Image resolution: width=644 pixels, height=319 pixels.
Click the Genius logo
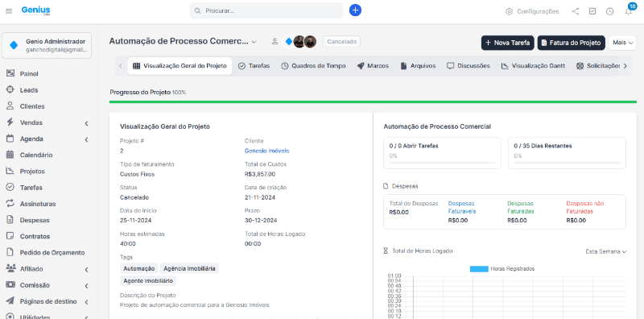point(36,10)
